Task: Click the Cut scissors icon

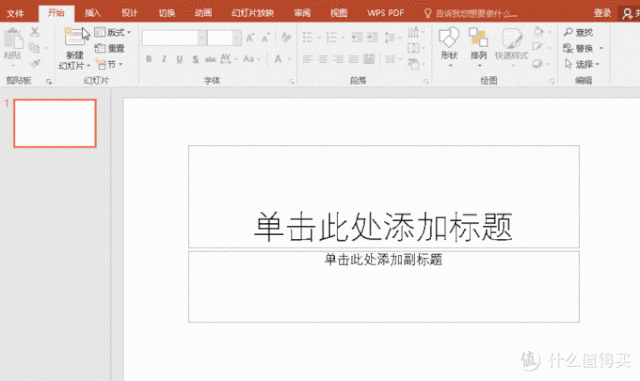Action: tap(35, 32)
